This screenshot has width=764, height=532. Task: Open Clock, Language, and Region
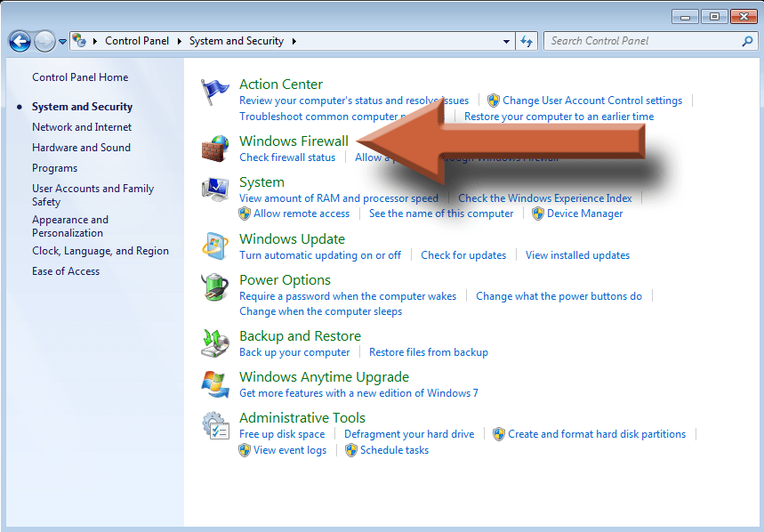coord(101,251)
